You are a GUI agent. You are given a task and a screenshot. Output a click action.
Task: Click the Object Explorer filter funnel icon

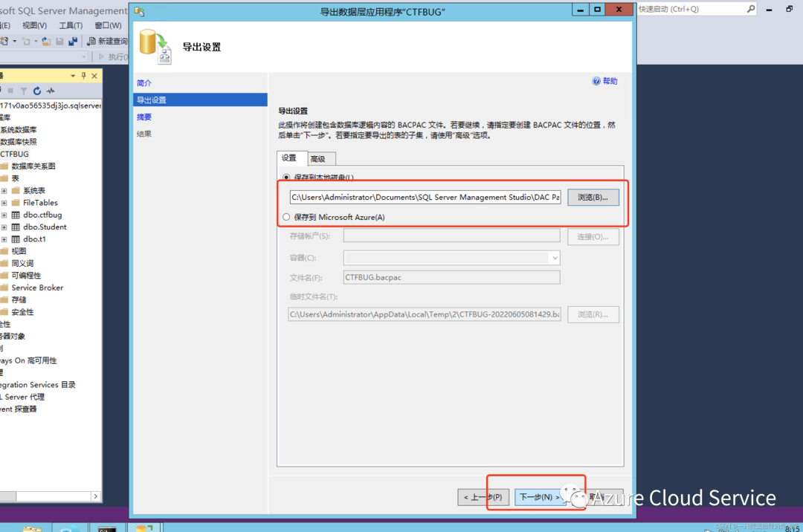24,91
